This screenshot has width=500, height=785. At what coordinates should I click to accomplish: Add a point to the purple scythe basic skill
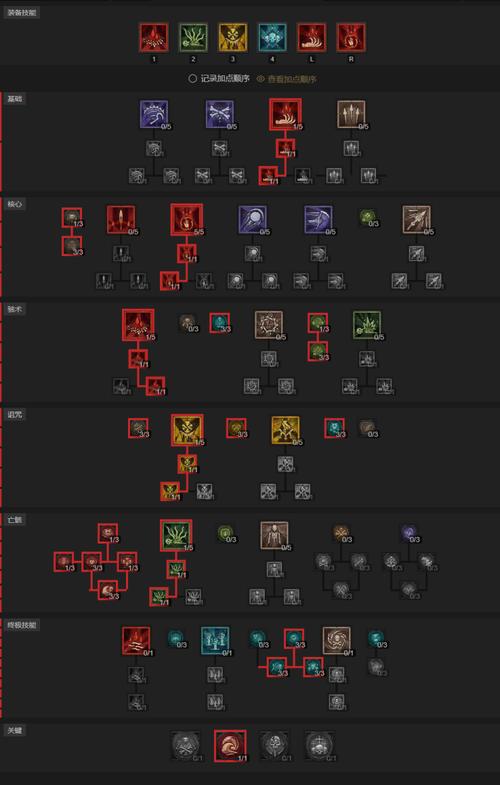[x=154, y=115]
